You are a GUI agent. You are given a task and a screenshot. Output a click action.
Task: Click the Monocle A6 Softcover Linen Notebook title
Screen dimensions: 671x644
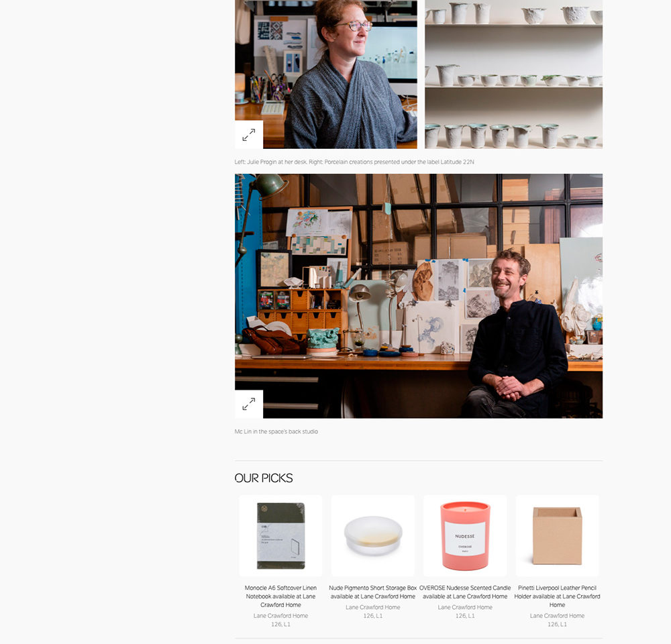click(280, 596)
